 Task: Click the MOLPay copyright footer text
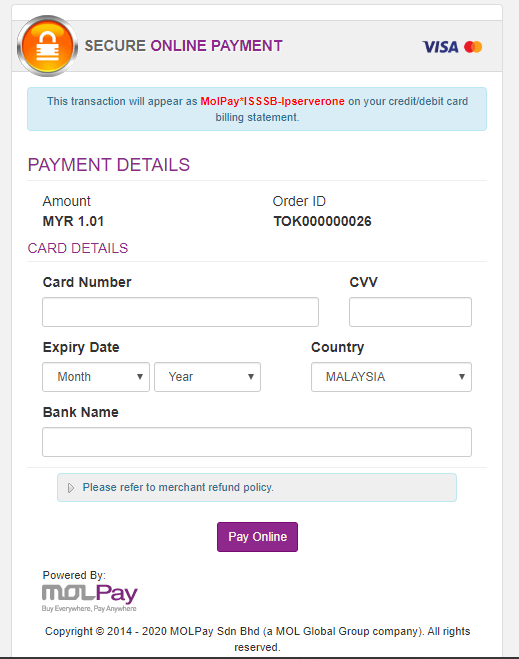[x=257, y=639]
